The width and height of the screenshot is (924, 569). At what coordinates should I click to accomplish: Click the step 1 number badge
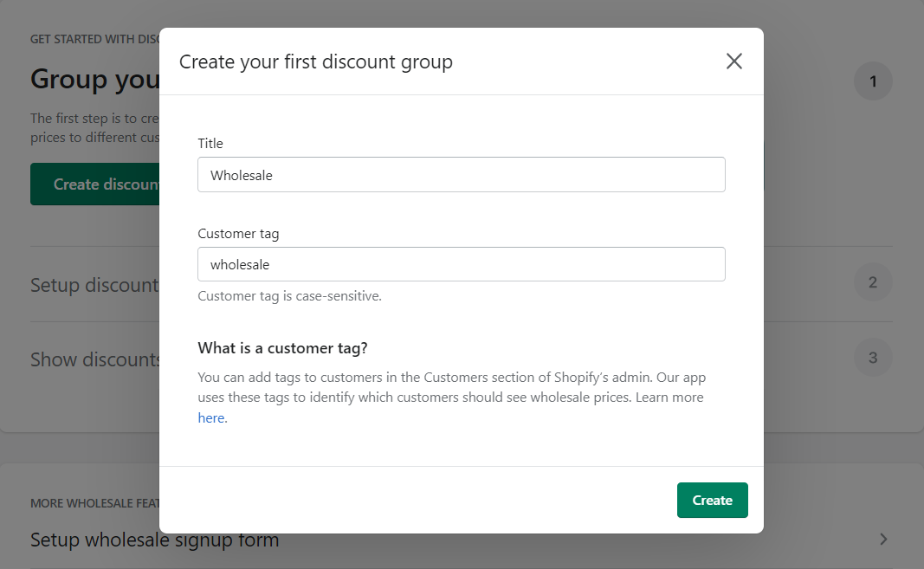[873, 81]
